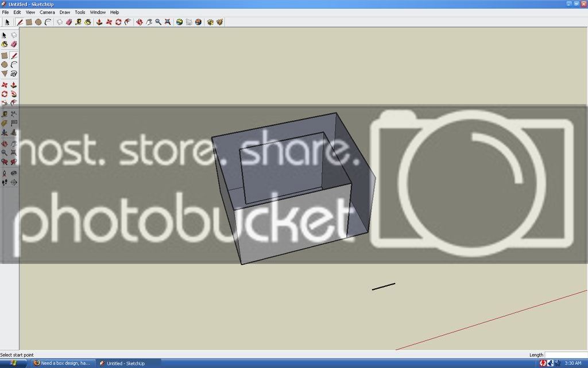Select the Zoom magnifier in top toolbar
The height and width of the screenshot is (368, 588).
coord(158,22)
